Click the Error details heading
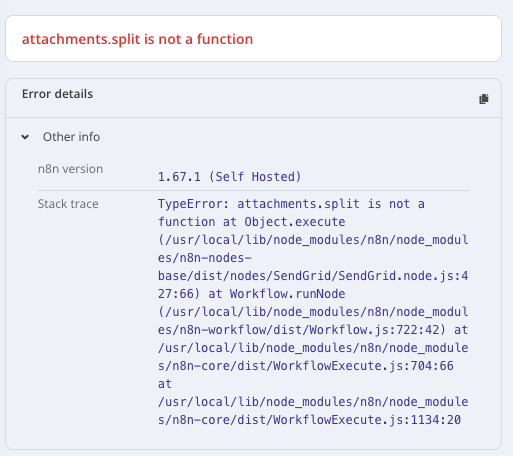 57,94
